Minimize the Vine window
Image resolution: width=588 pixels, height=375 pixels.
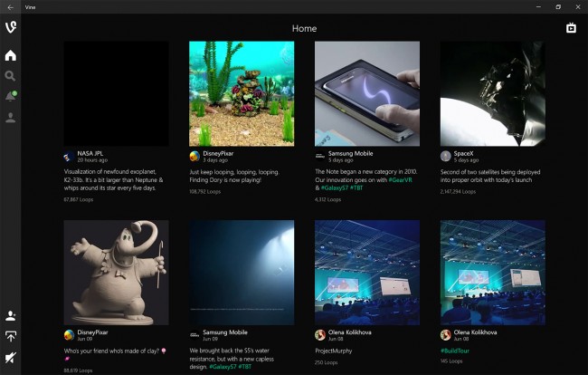[538, 6]
